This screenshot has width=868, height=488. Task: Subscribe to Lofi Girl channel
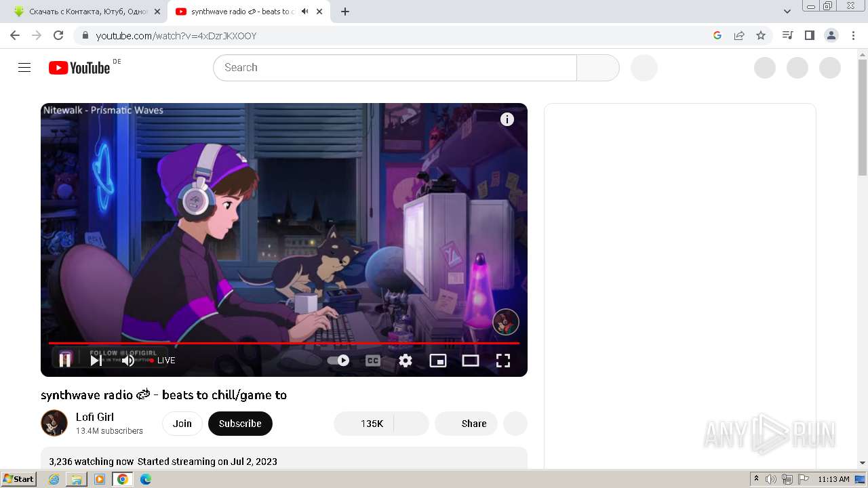[240, 424]
